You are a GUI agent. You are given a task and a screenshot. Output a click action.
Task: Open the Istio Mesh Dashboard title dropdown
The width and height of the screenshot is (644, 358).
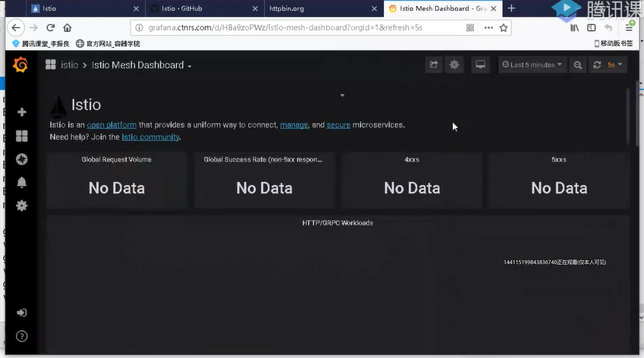(x=141, y=65)
